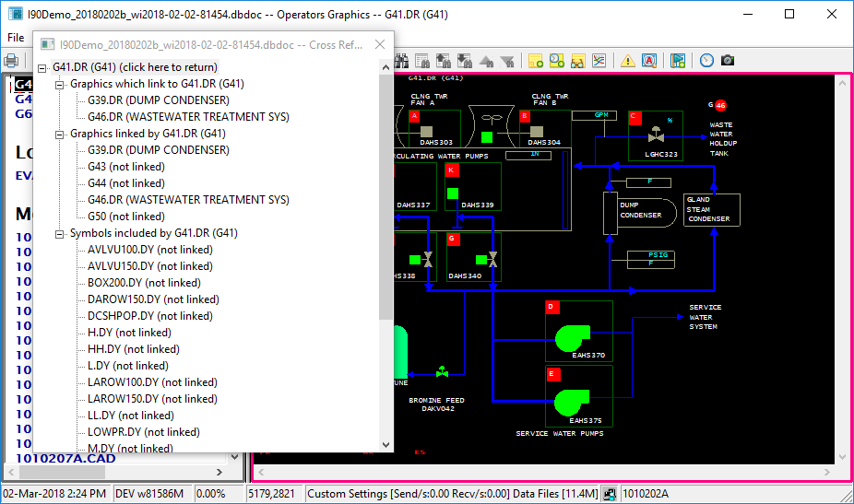This screenshot has height=504, width=854.
Task: Click the camera snapshot icon
Action: [728, 61]
